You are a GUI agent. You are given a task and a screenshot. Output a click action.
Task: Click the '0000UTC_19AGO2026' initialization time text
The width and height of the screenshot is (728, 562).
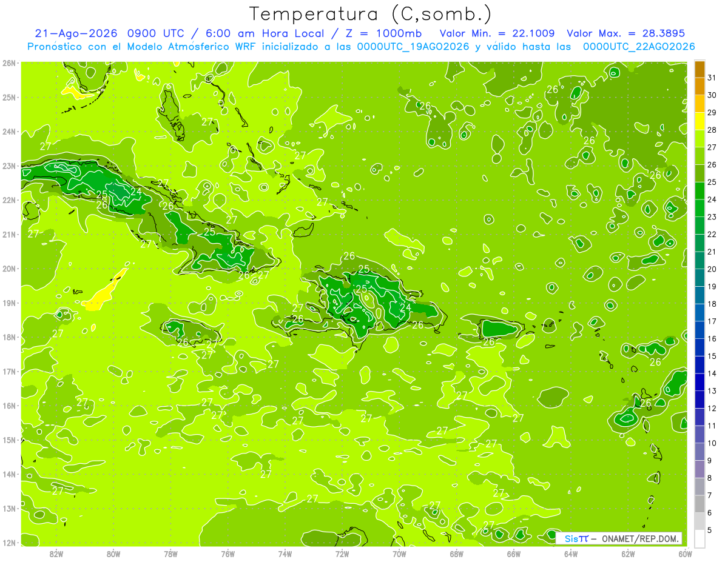[x=413, y=47]
